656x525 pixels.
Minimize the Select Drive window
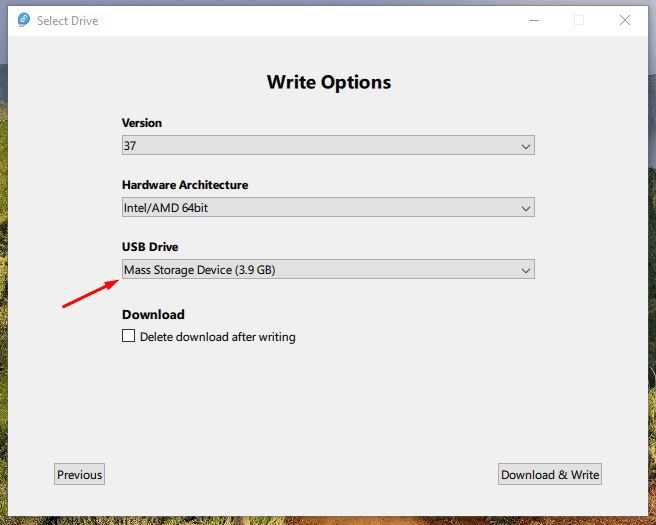click(534, 20)
